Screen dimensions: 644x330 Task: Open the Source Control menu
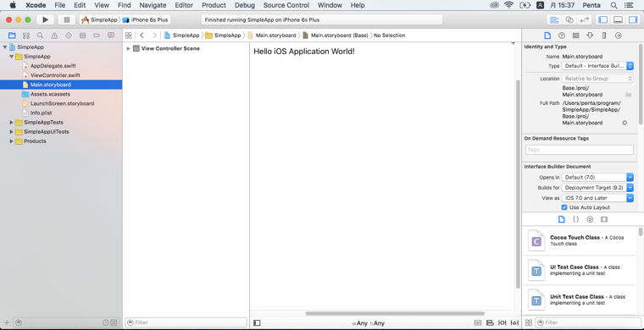[286, 5]
